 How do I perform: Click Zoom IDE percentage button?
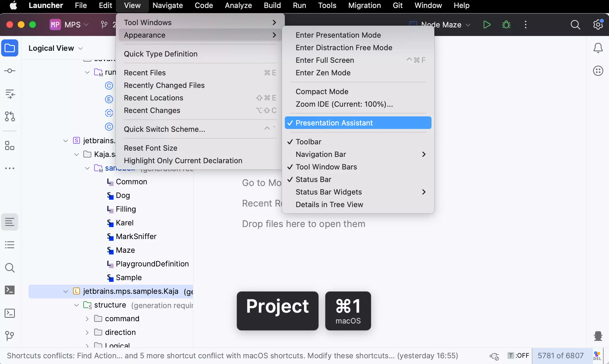coord(344,104)
